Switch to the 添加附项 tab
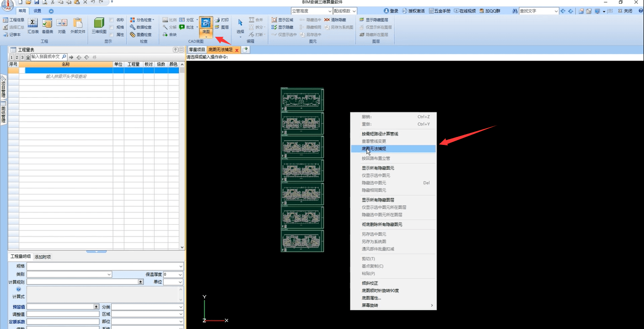 [42, 257]
